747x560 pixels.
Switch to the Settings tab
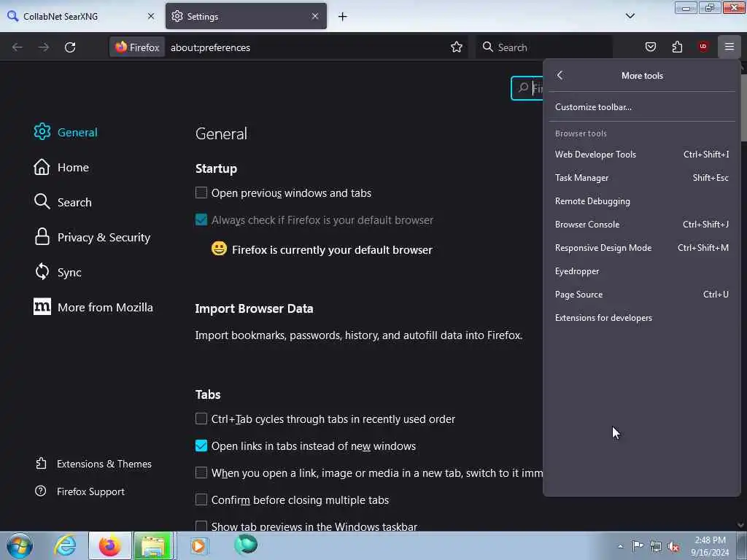coord(246,16)
